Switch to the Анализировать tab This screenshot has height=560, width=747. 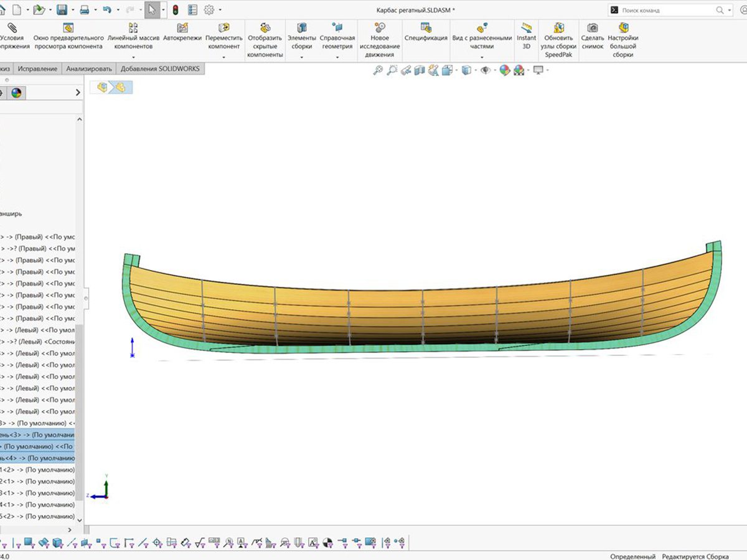point(89,69)
